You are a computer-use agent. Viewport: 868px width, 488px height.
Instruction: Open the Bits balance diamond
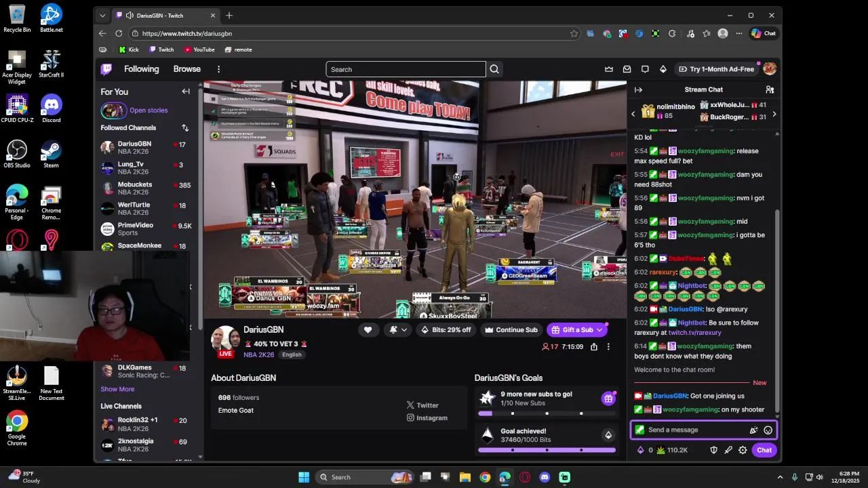(640, 450)
